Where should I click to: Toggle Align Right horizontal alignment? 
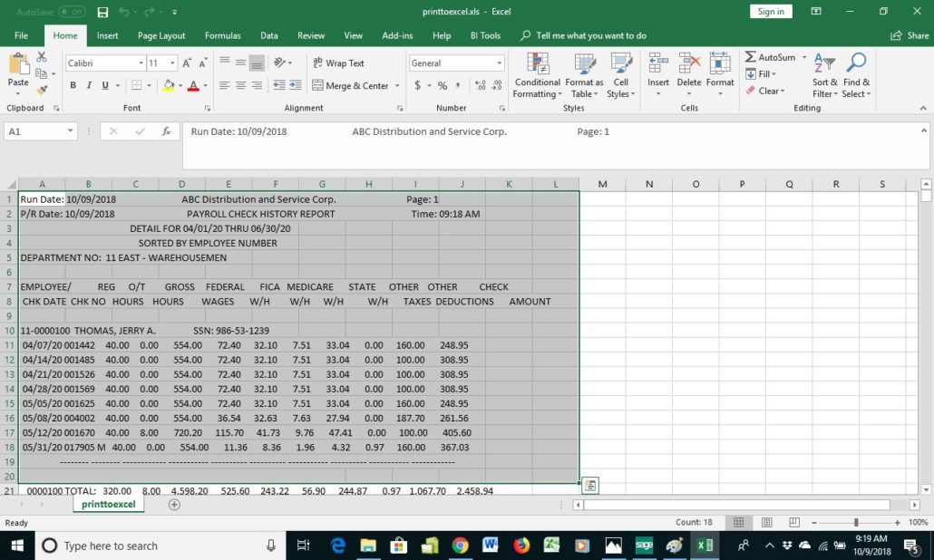pos(257,86)
